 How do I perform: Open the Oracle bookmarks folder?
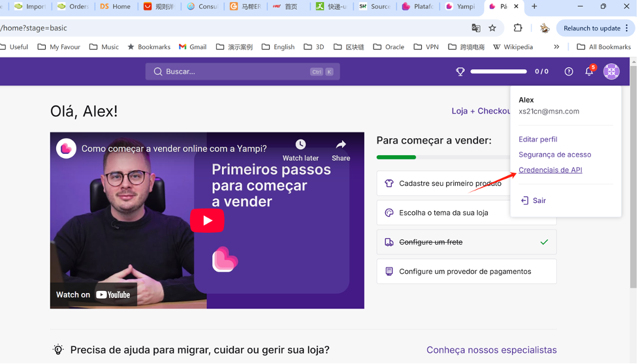tap(389, 47)
